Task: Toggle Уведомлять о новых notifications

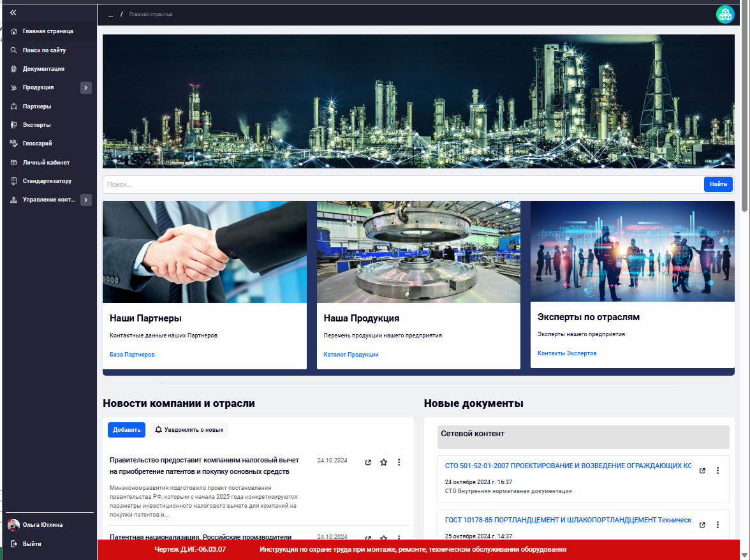Action: point(189,430)
